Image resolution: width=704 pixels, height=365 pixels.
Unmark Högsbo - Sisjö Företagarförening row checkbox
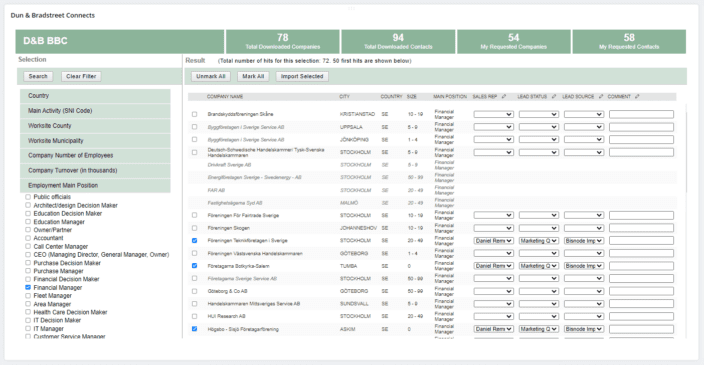[194, 329]
